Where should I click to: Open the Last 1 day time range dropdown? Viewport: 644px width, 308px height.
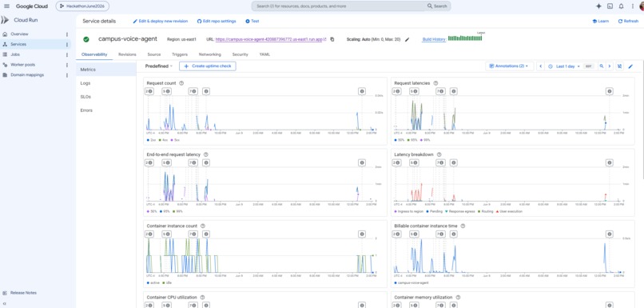click(565, 66)
